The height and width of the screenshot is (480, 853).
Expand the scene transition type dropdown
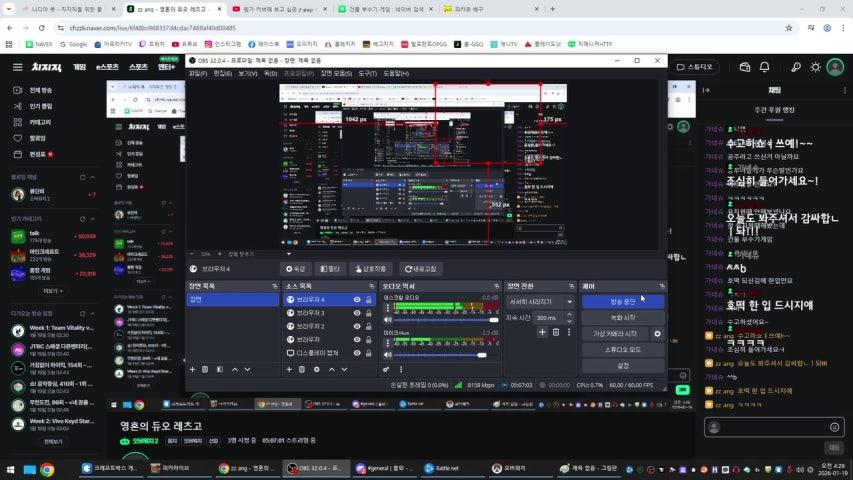click(569, 301)
